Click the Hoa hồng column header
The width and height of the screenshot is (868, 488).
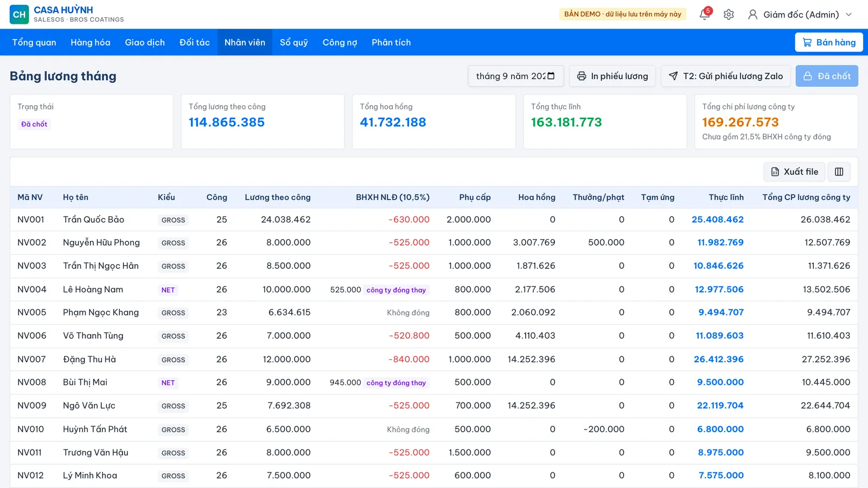click(537, 197)
